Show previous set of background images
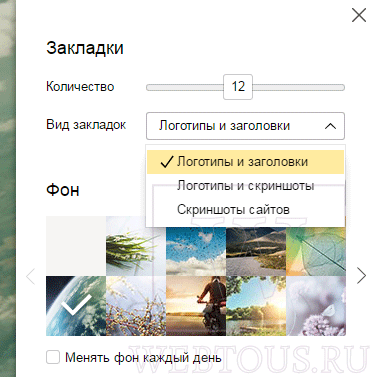Viewport: 374px width, 377px height. click(31, 276)
